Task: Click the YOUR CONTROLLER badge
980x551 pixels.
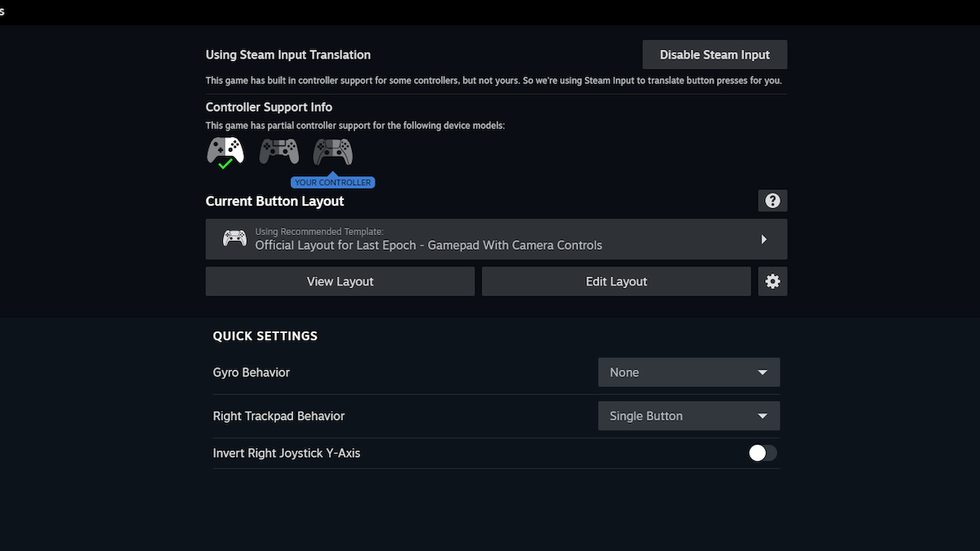Action: click(x=332, y=183)
